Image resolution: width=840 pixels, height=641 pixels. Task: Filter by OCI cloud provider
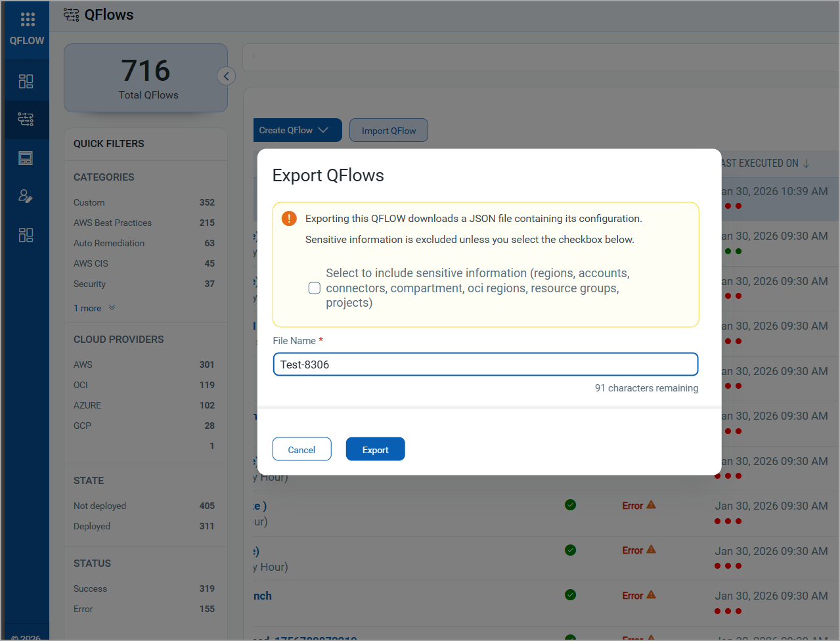click(x=81, y=385)
